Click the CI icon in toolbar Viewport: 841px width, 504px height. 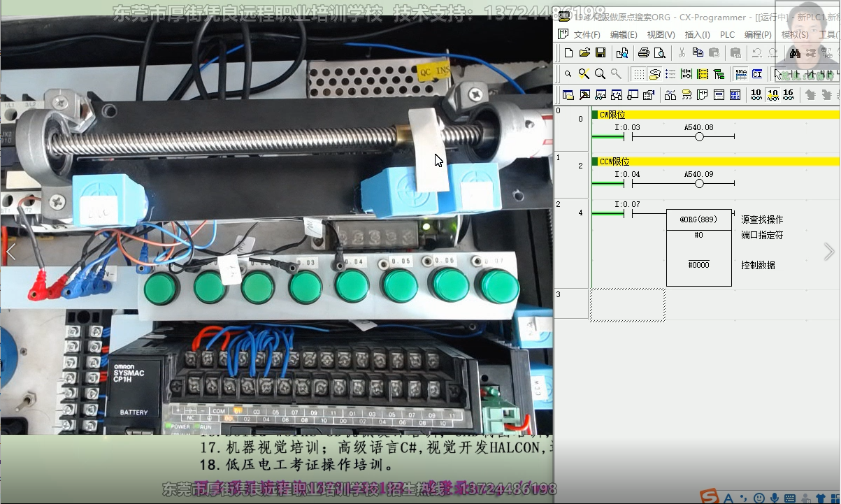coord(757,74)
